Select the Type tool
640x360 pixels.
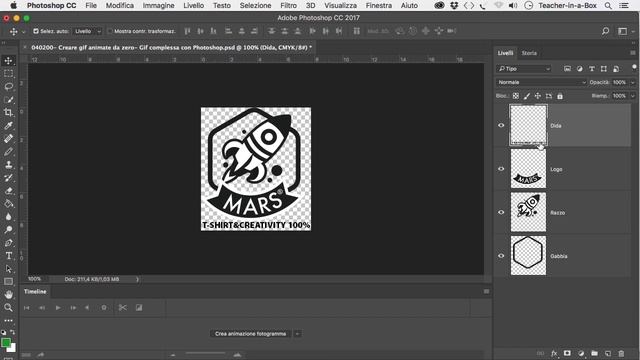tap(8, 256)
